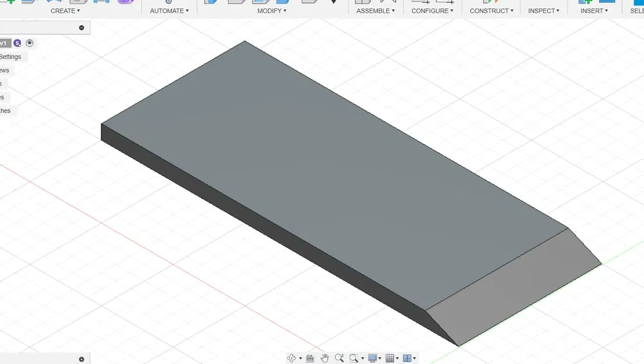Collapse the browser panel with its toggle
The width and height of the screenshot is (644, 364).
click(82, 27)
